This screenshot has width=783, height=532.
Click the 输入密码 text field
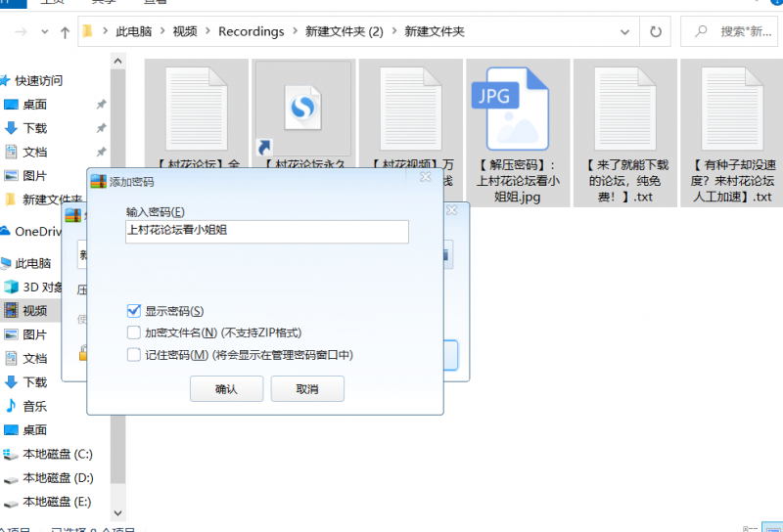266,232
